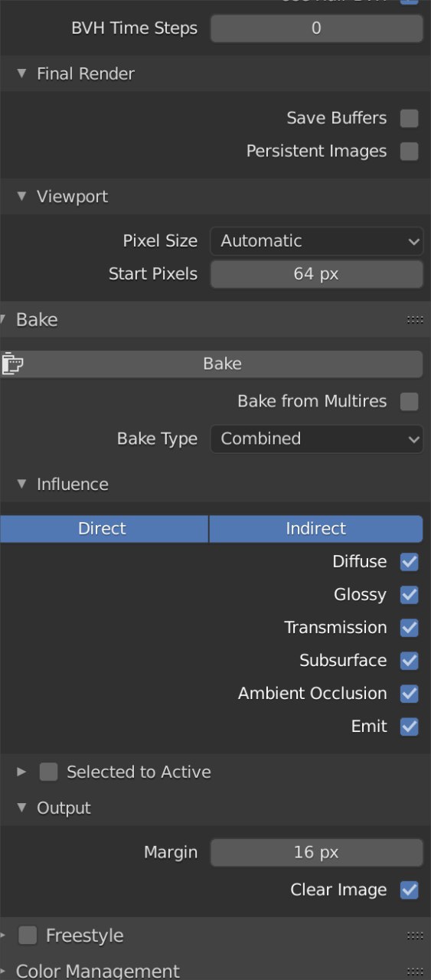Disable the Ambient Occlusion influence

(x=410, y=694)
